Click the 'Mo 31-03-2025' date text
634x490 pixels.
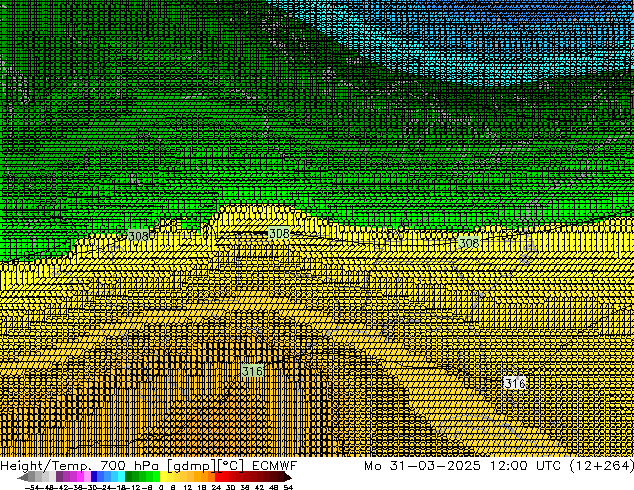tap(422, 465)
